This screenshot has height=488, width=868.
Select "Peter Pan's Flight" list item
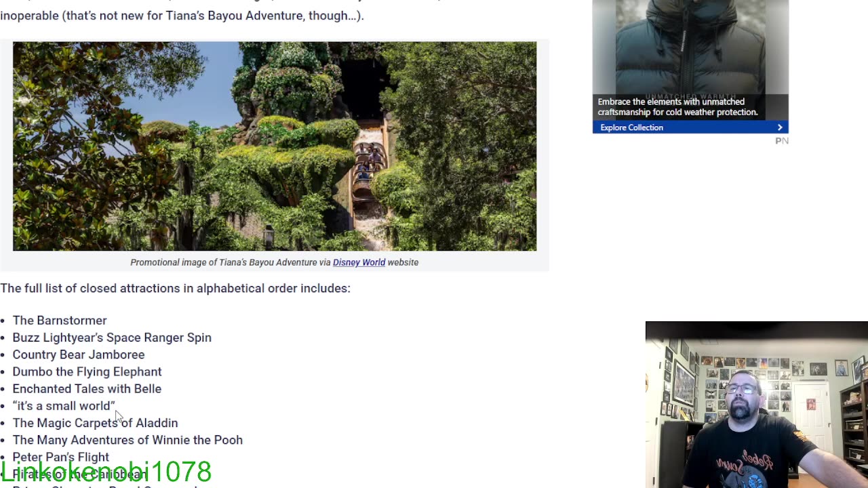coord(61,457)
